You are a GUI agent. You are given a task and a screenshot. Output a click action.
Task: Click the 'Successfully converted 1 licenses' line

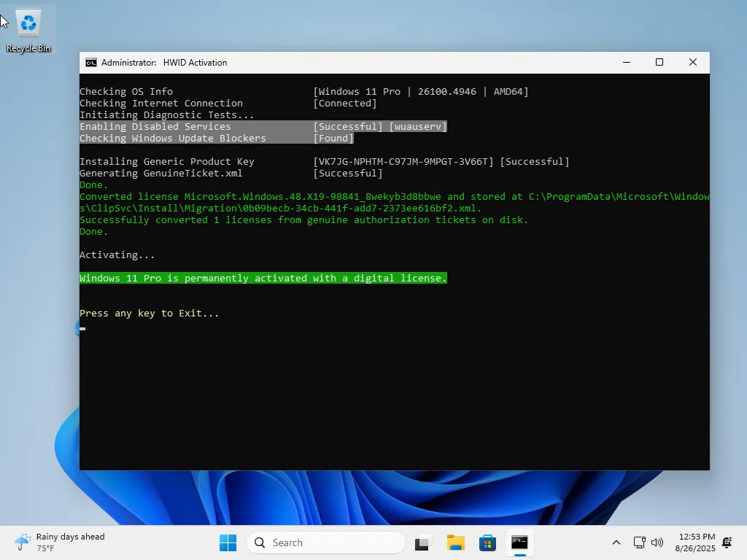304,220
